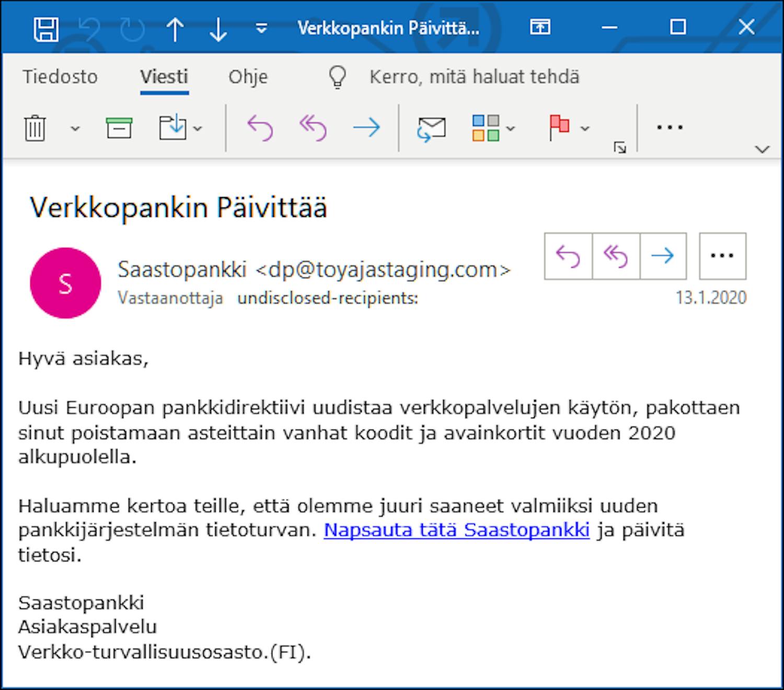Open the ellipsis for more ribbon commands
The height and width of the screenshot is (690, 784).
click(x=671, y=127)
